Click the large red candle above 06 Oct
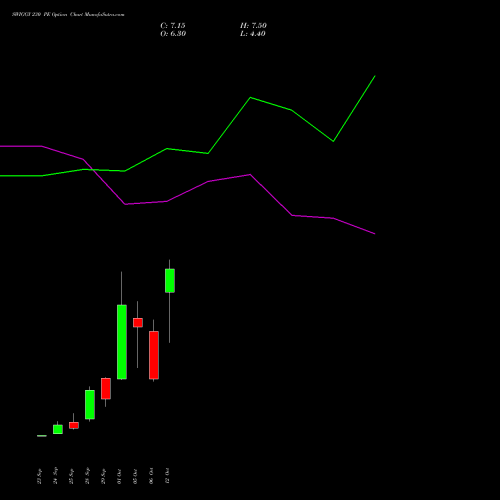This screenshot has width=500, height=500. [154, 355]
